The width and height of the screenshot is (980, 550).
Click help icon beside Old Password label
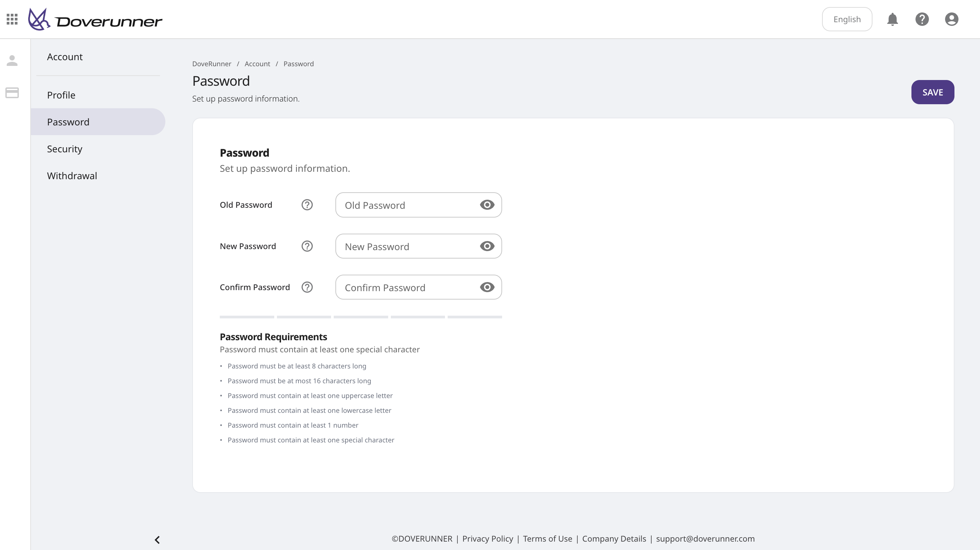(307, 205)
